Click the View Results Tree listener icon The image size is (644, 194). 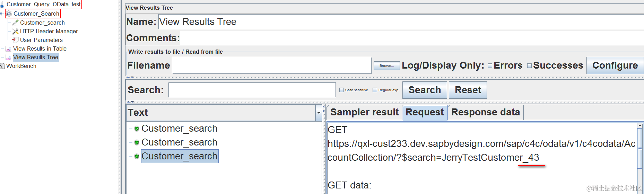(9, 58)
